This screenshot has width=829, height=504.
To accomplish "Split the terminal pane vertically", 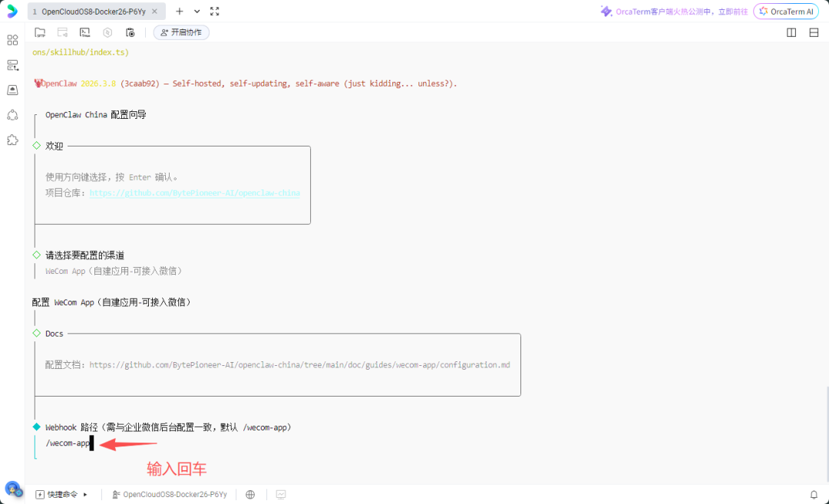I will (x=791, y=32).
